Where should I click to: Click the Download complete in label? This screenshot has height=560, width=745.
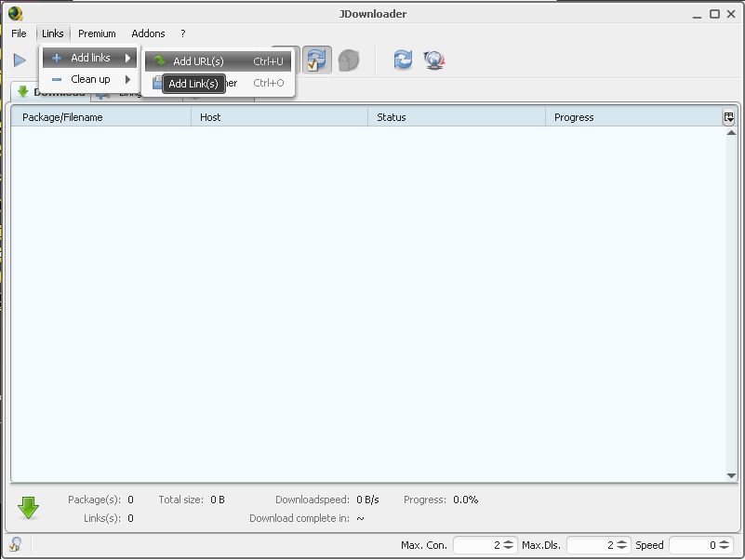[299, 518]
